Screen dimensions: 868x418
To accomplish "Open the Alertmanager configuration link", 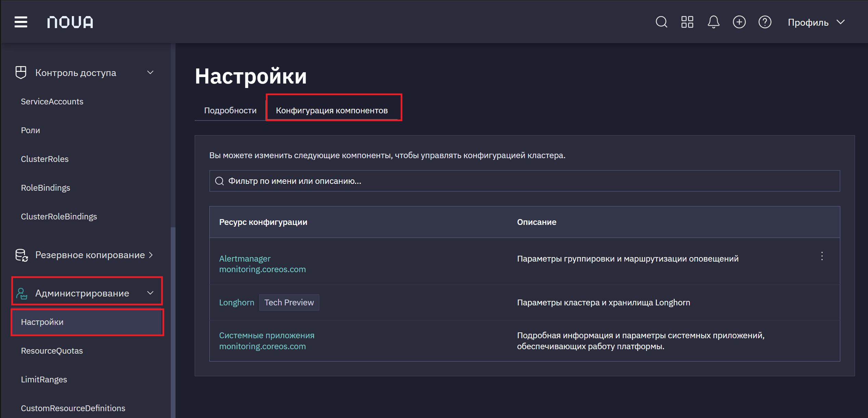I will click(x=262, y=264).
